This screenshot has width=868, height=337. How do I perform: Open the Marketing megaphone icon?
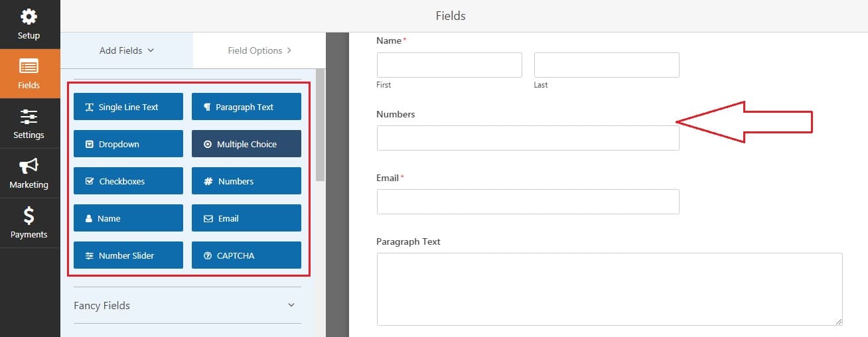pyautogui.click(x=29, y=167)
